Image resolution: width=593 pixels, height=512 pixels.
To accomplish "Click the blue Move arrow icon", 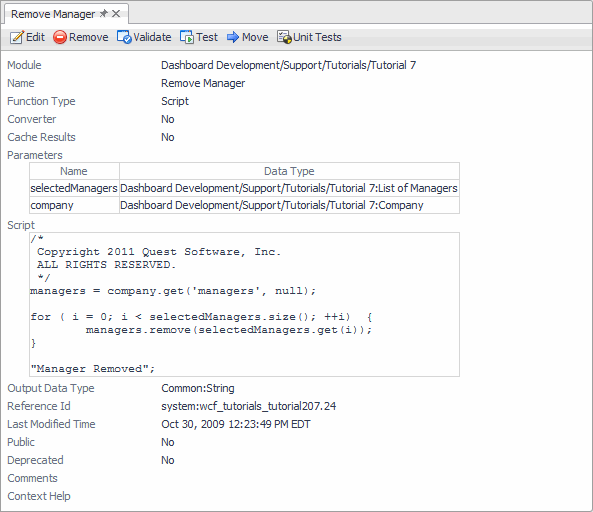I will coord(233,37).
